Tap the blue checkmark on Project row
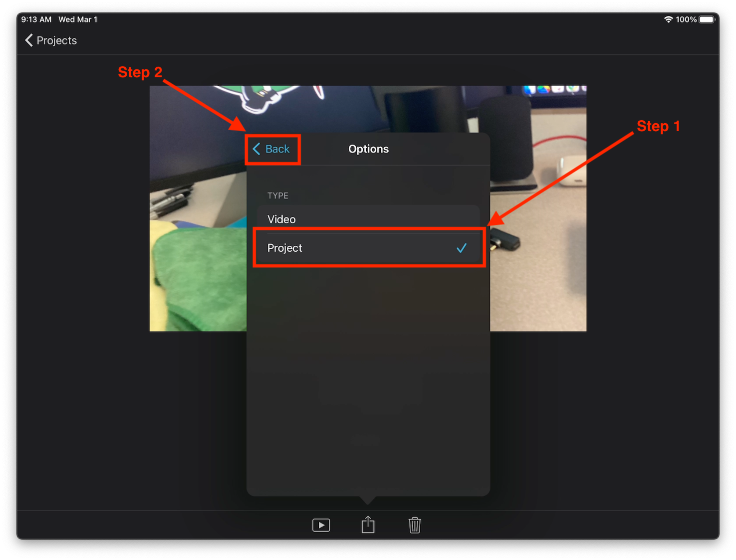 coord(462,248)
